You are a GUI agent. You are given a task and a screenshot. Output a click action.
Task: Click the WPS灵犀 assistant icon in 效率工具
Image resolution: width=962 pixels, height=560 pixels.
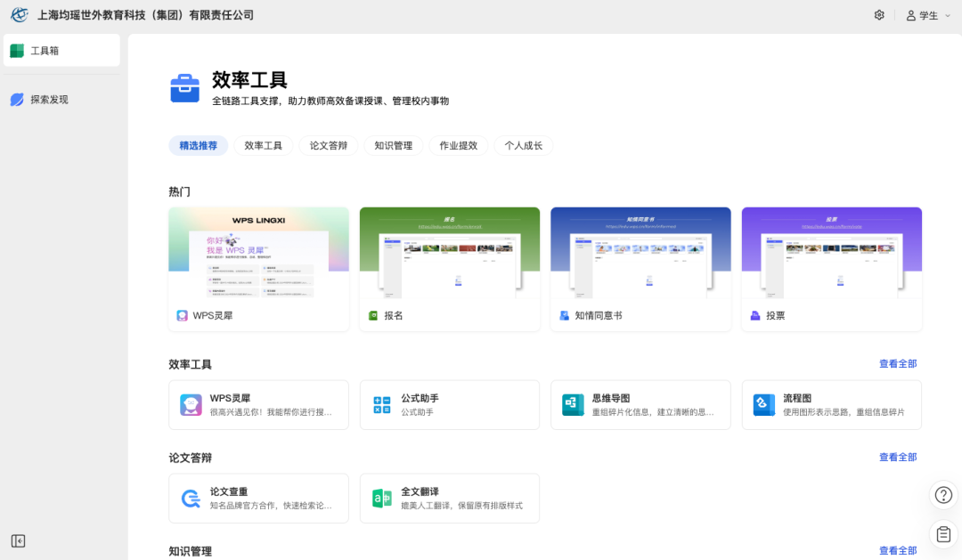pos(192,404)
